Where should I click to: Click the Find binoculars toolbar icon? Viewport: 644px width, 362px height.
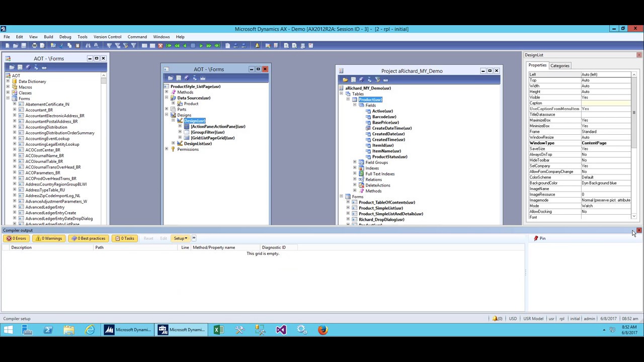[88, 45]
